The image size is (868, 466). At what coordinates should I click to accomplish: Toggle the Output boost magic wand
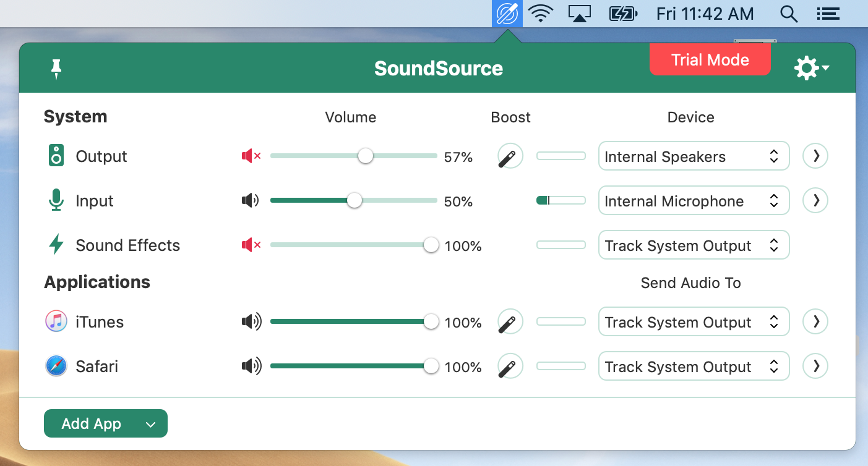510,156
